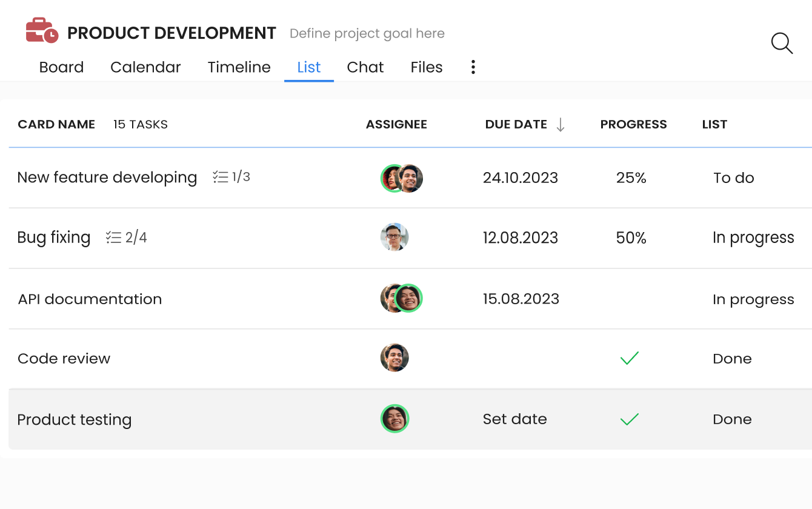This screenshot has height=509, width=812.
Task: Click assignee avatars on API documentation
Action: [x=402, y=298]
